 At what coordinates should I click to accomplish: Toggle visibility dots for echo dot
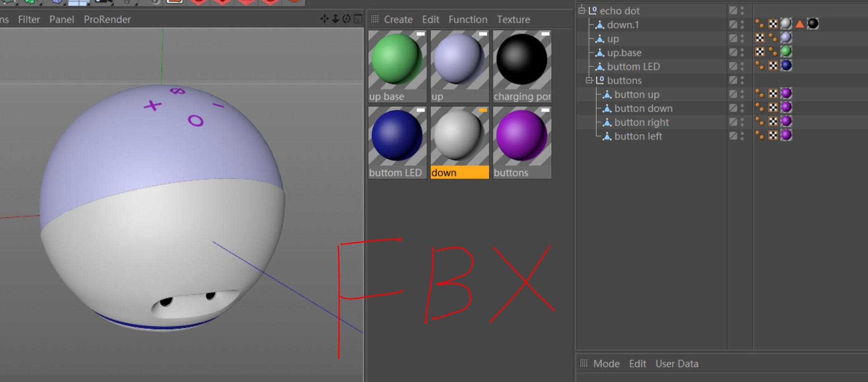pyautogui.click(x=742, y=10)
